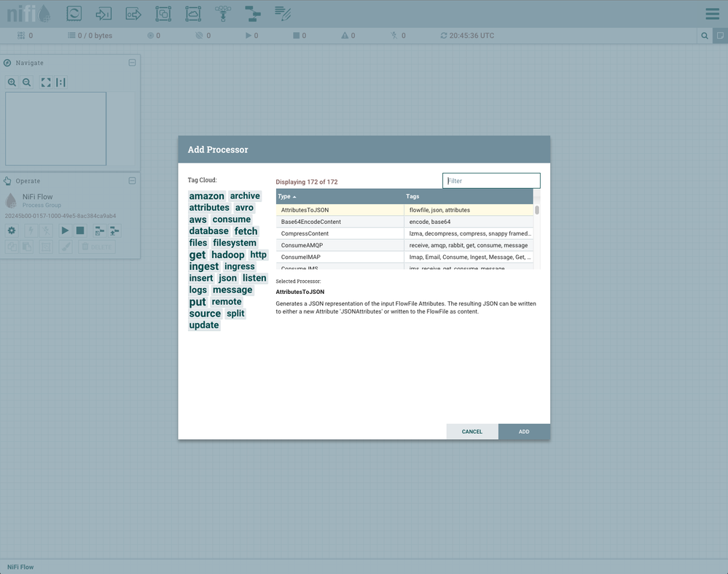The width and height of the screenshot is (728, 574).
Task: Click the Enable lightning icon in Operate panel
Action: tap(31, 230)
